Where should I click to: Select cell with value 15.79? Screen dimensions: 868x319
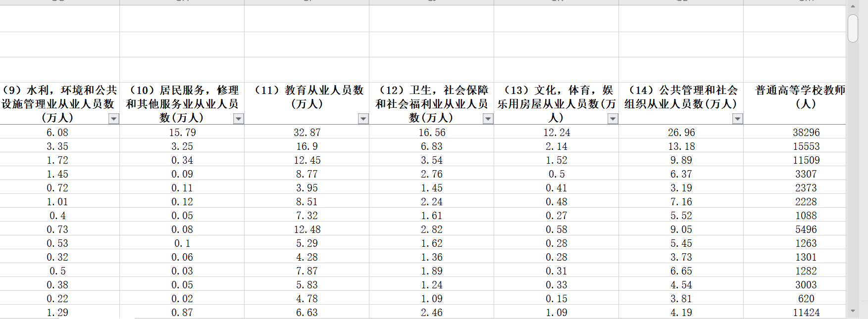tap(182, 133)
